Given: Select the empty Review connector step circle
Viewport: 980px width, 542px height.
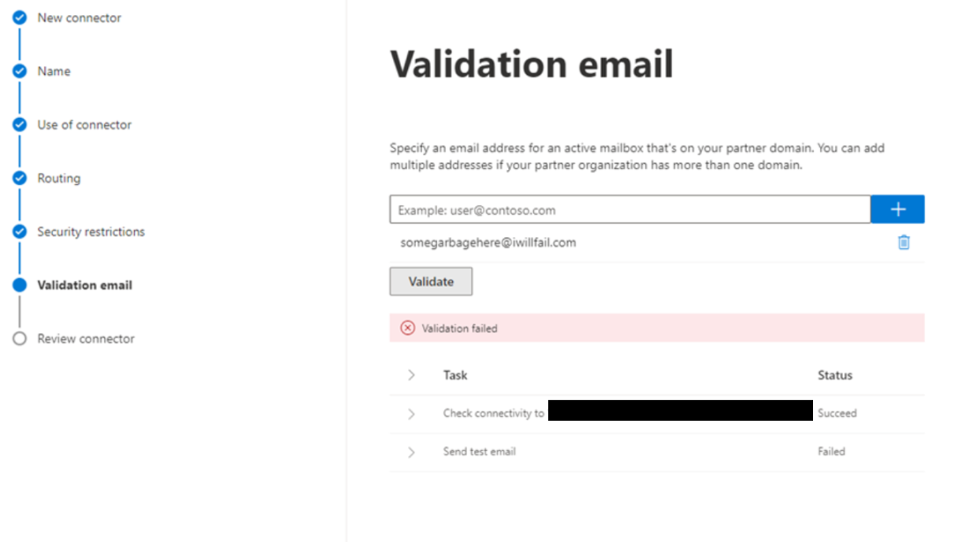Looking at the screenshot, I should pyautogui.click(x=20, y=339).
